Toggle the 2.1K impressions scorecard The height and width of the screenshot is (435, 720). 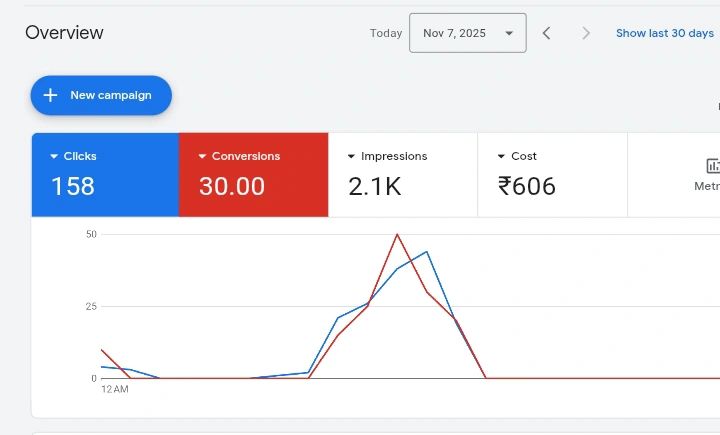point(402,175)
